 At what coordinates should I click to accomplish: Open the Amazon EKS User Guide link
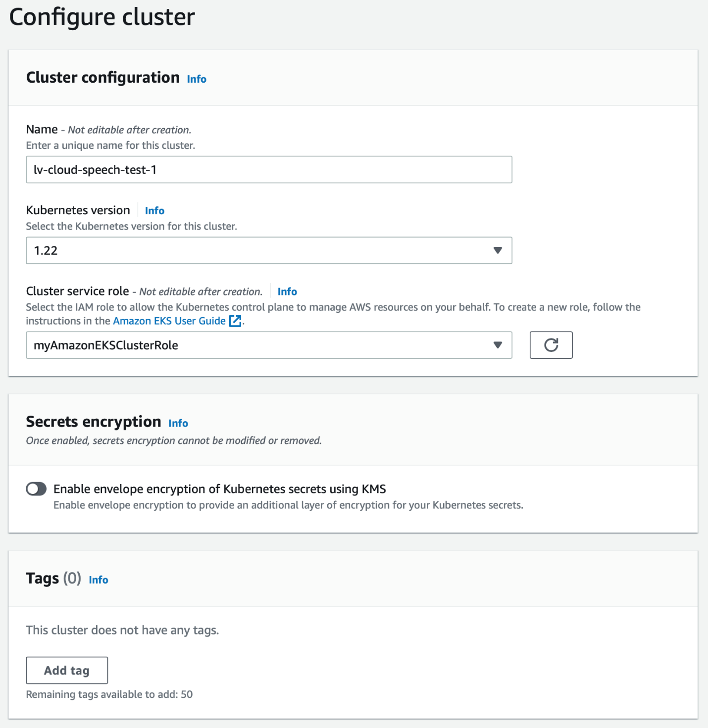tap(169, 321)
